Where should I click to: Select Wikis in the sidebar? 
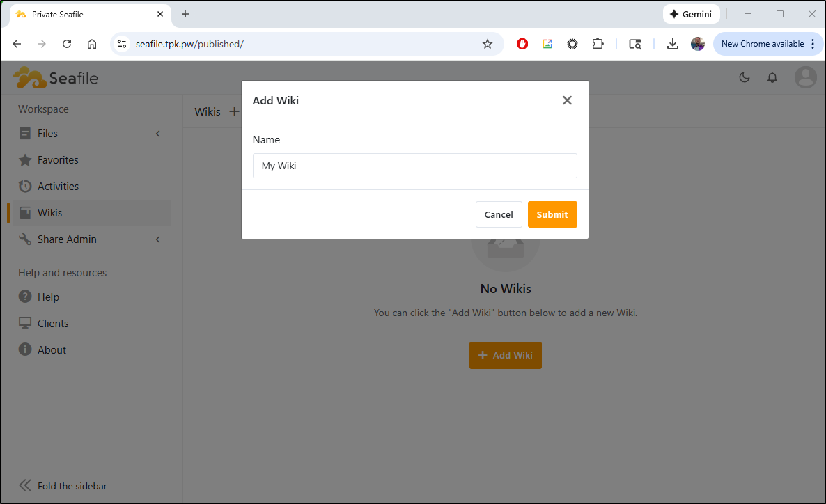point(50,213)
